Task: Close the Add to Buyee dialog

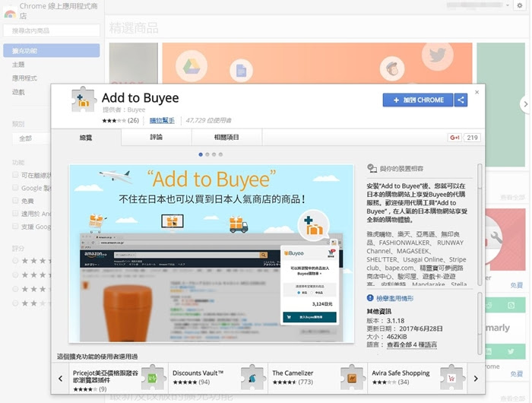Action: tap(477, 92)
